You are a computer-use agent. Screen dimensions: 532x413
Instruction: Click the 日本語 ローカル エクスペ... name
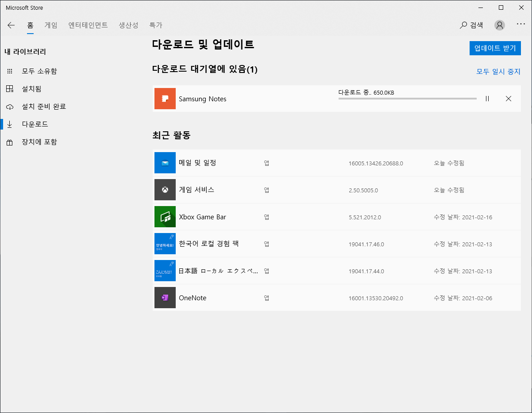tap(218, 271)
